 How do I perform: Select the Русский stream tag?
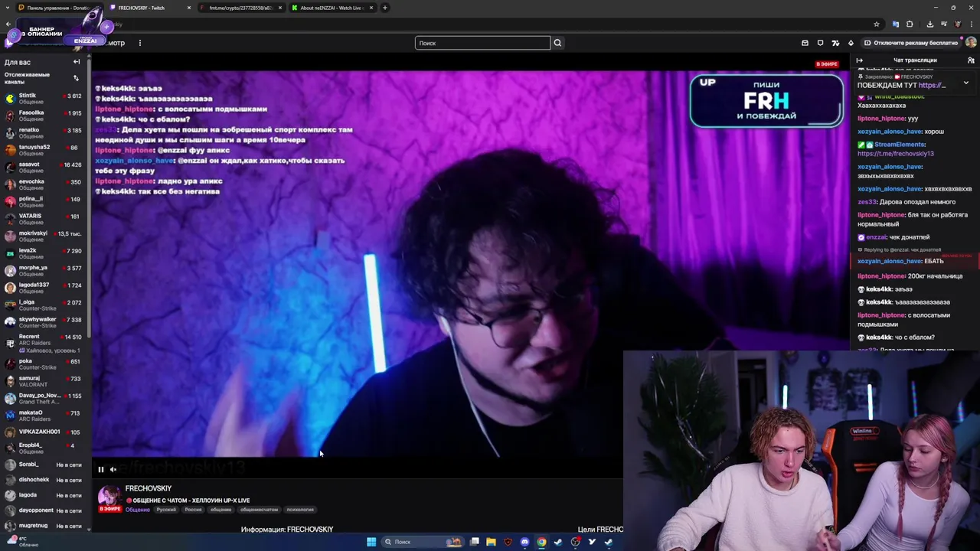(x=166, y=510)
